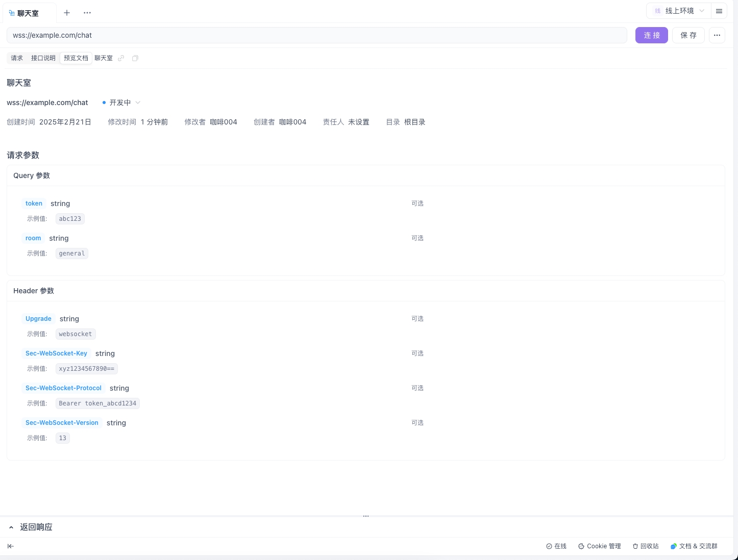Click the Sec-WebSocket-Version header name
The height and width of the screenshot is (560, 738).
tap(62, 423)
